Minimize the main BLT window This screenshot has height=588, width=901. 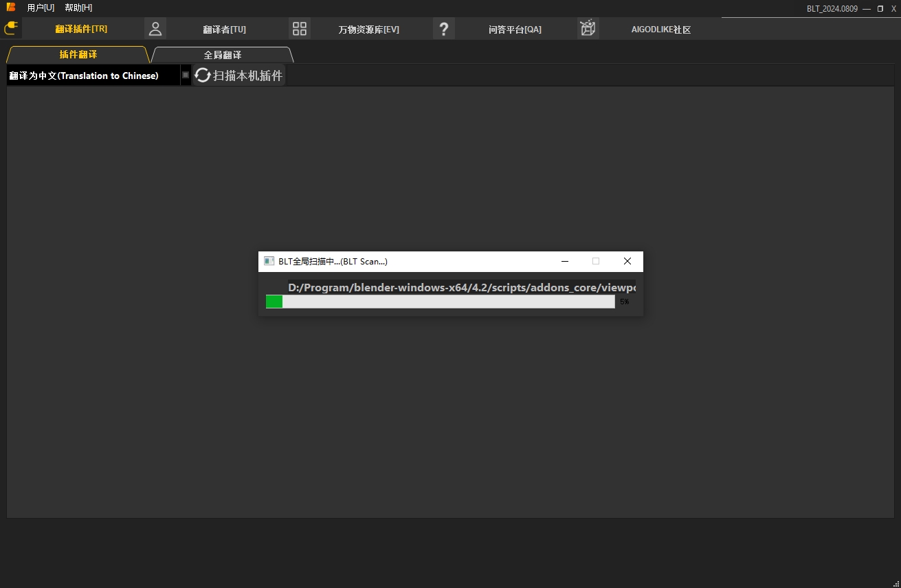[867, 8]
